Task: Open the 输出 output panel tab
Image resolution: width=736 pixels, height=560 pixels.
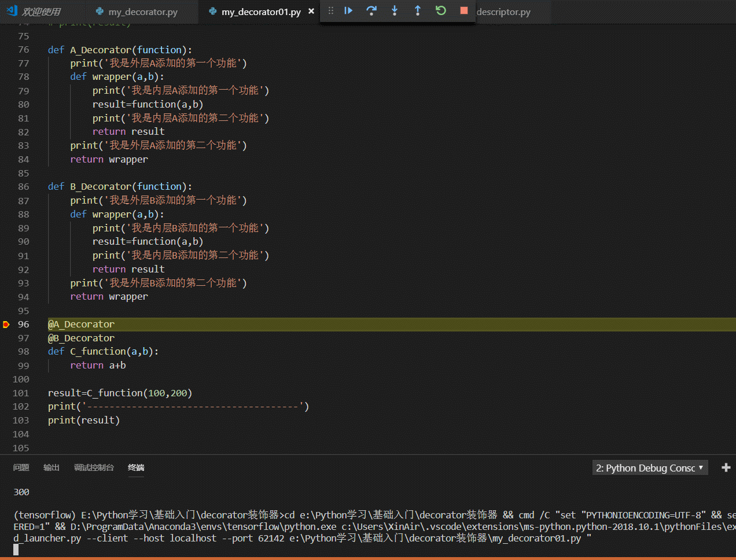Action: coord(51,467)
